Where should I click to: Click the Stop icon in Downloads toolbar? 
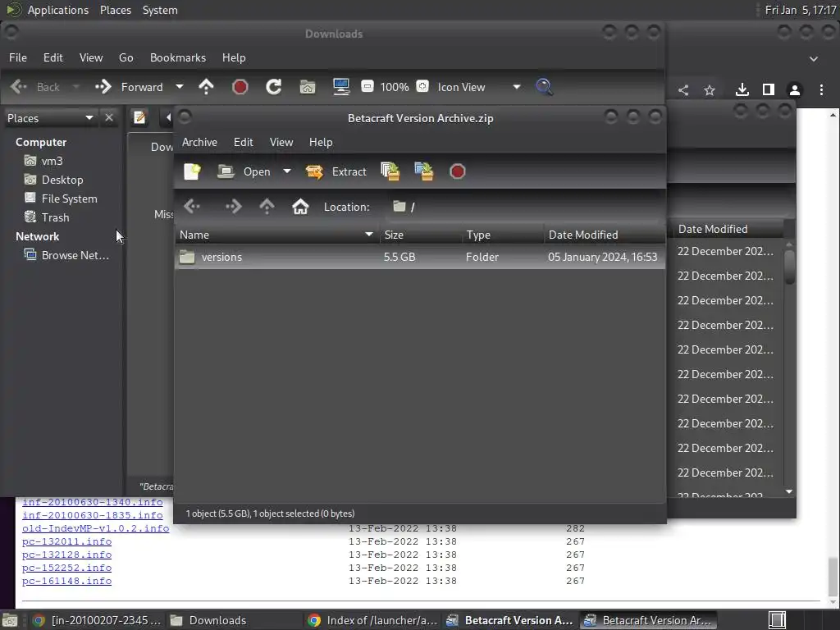point(240,87)
